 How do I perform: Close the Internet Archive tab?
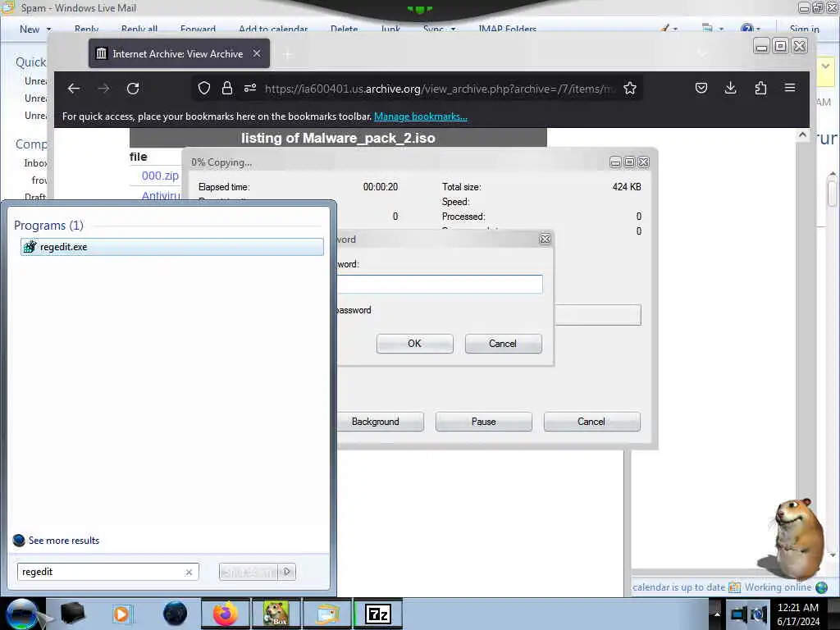point(257,53)
